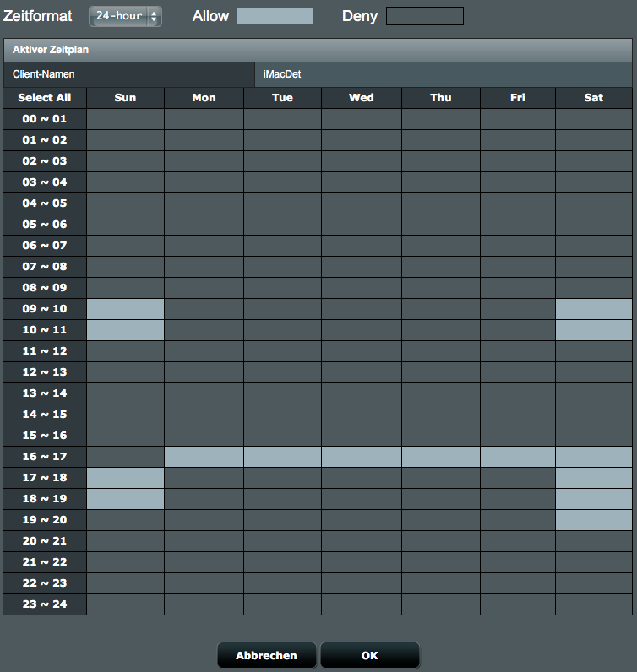Click the Abbrechen button
Image resolution: width=637 pixels, height=672 pixels.
(266, 655)
